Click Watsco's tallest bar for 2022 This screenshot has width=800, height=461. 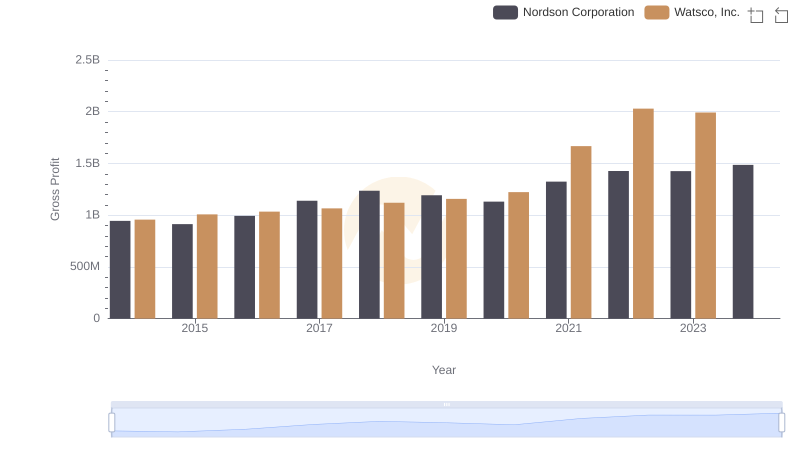click(x=643, y=214)
